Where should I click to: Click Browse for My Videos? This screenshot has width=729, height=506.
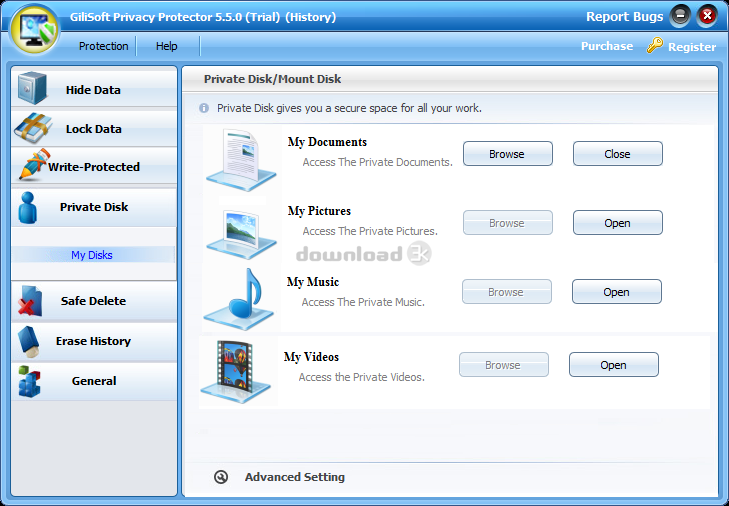[x=504, y=365]
